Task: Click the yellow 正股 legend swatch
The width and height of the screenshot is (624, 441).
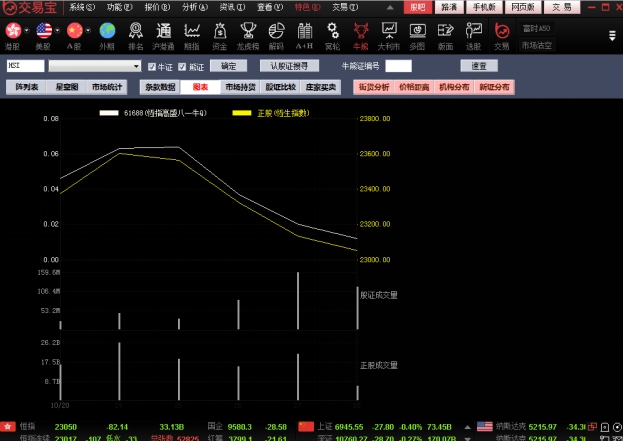Action: (x=241, y=113)
